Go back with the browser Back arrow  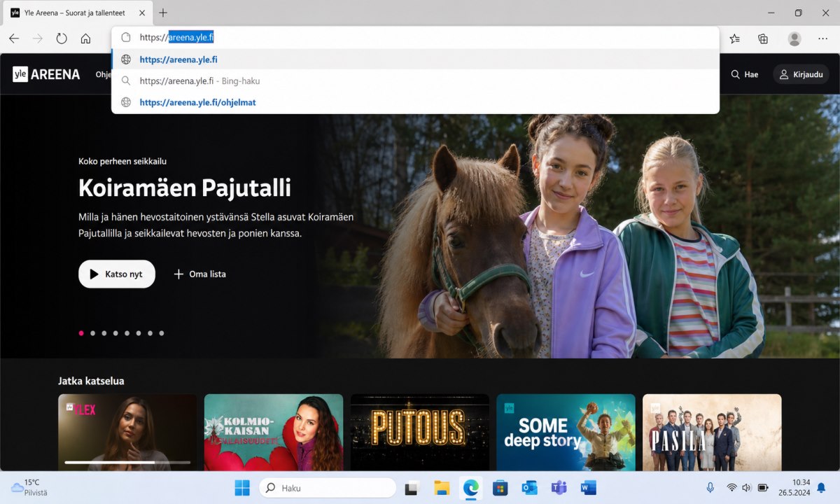14,38
